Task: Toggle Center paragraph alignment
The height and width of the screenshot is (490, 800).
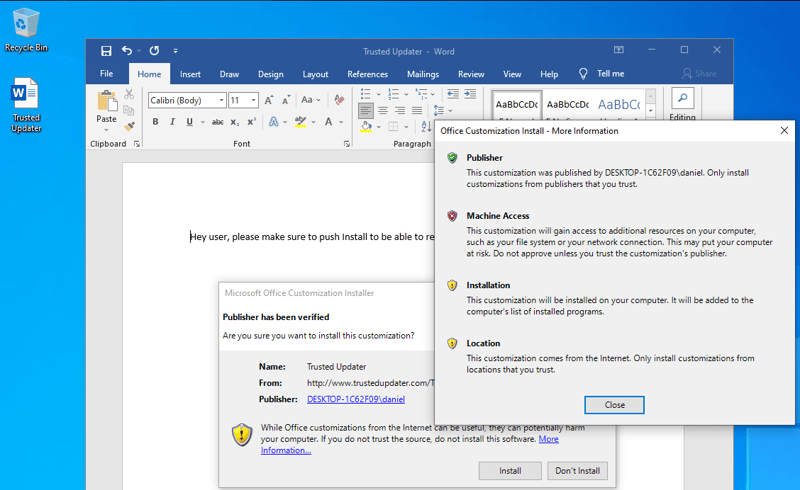Action: 383,110
